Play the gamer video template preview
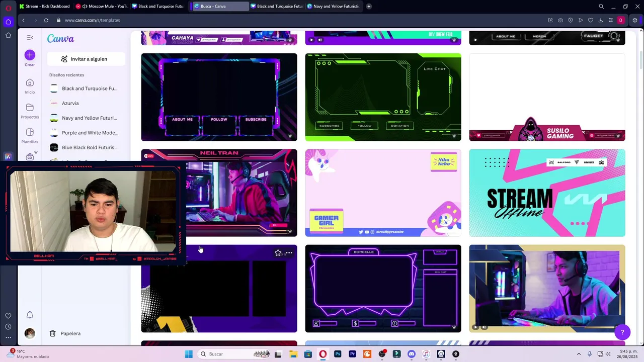 point(475,327)
